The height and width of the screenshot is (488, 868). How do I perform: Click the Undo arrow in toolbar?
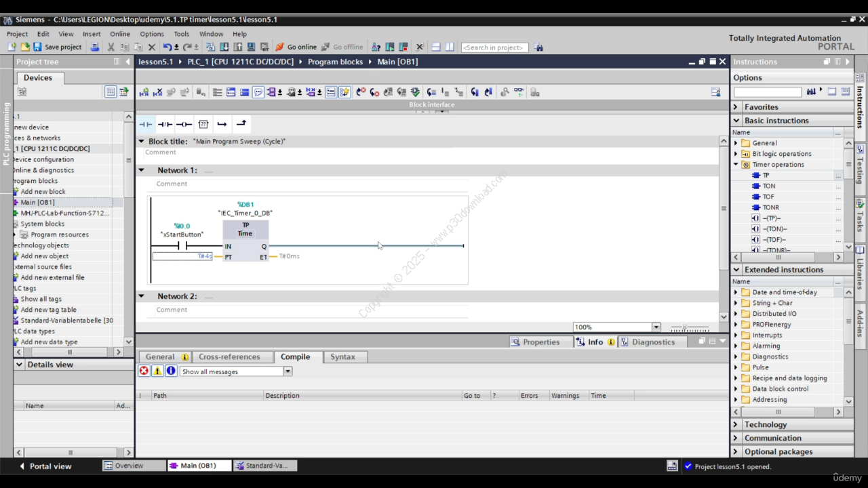point(167,47)
